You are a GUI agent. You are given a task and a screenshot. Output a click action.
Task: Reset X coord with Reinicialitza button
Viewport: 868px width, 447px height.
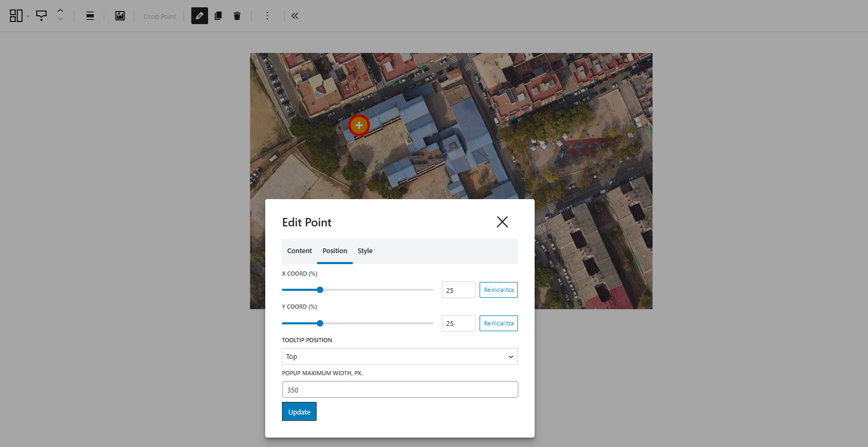(498, 290)
